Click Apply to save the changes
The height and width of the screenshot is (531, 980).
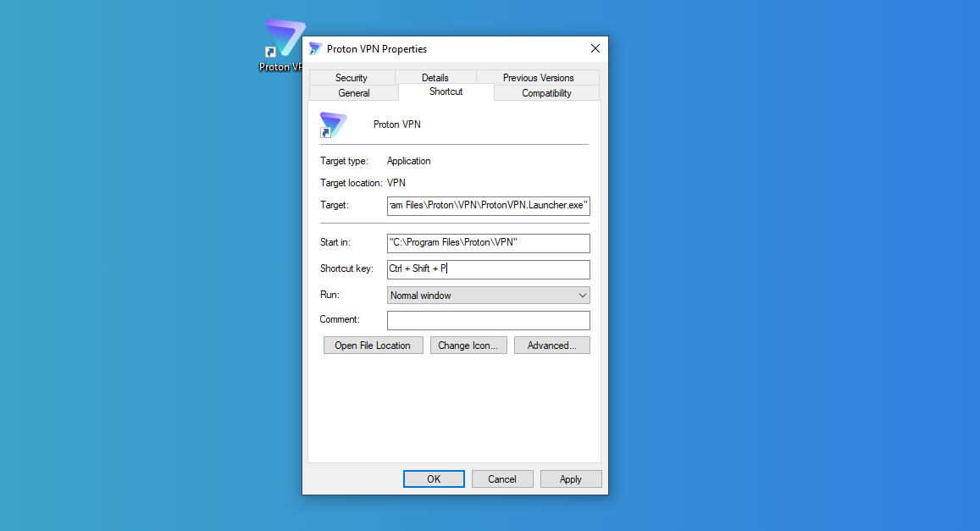pos(571,479)
